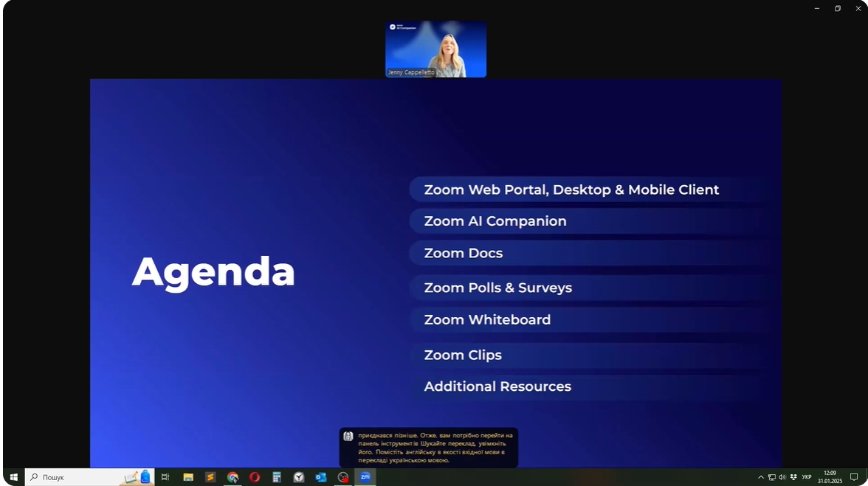Open the Calculator taskbar icon

pos(277,477)
